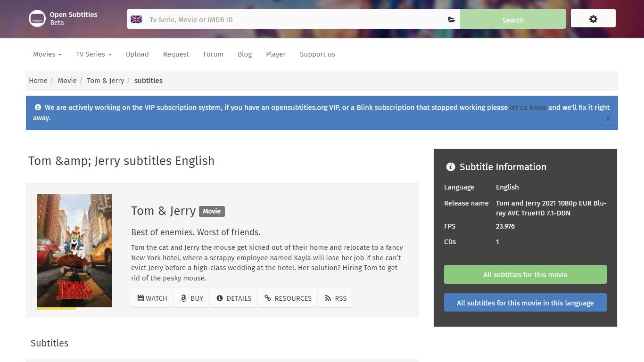Open settings with the gear button
This screenshot has height=362, width=644.
593,19
